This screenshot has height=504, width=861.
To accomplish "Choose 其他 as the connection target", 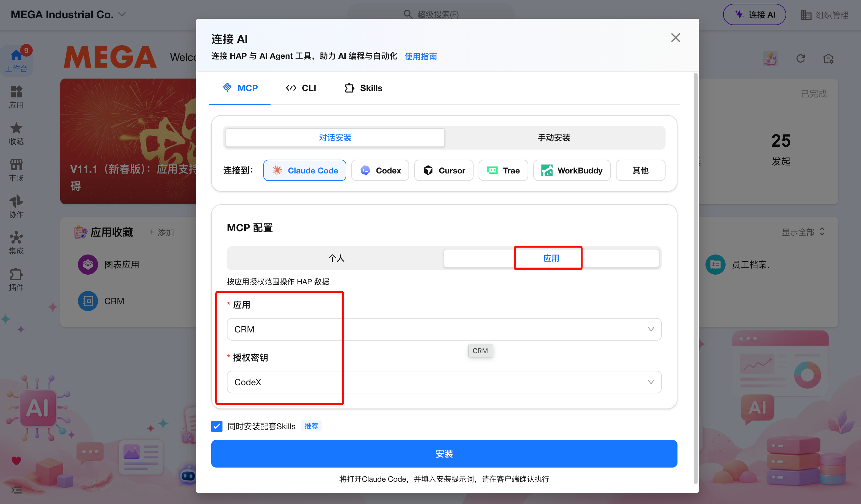I will (x=640, y=170).
